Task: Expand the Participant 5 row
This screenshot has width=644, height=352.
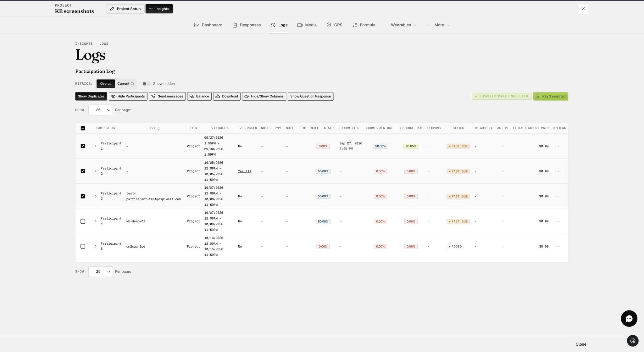Action: [96, 246]
